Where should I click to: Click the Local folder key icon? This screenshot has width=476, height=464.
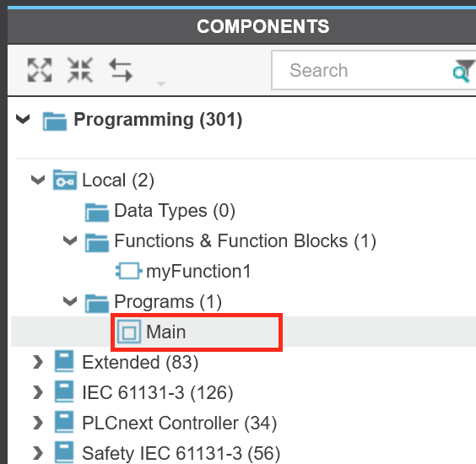[65, 180]
